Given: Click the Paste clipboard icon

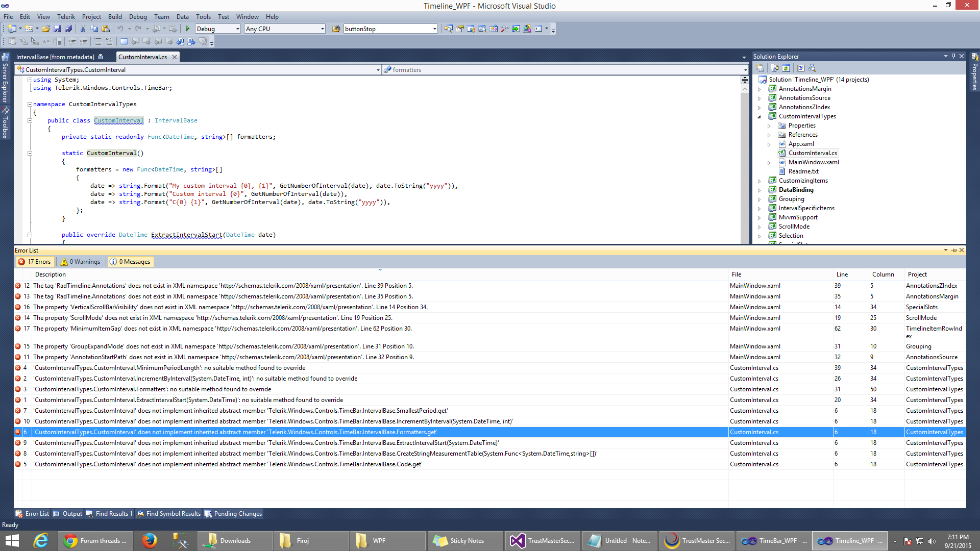Looking at the screenshot, I should pyautogui.click(x=106, y=29).
